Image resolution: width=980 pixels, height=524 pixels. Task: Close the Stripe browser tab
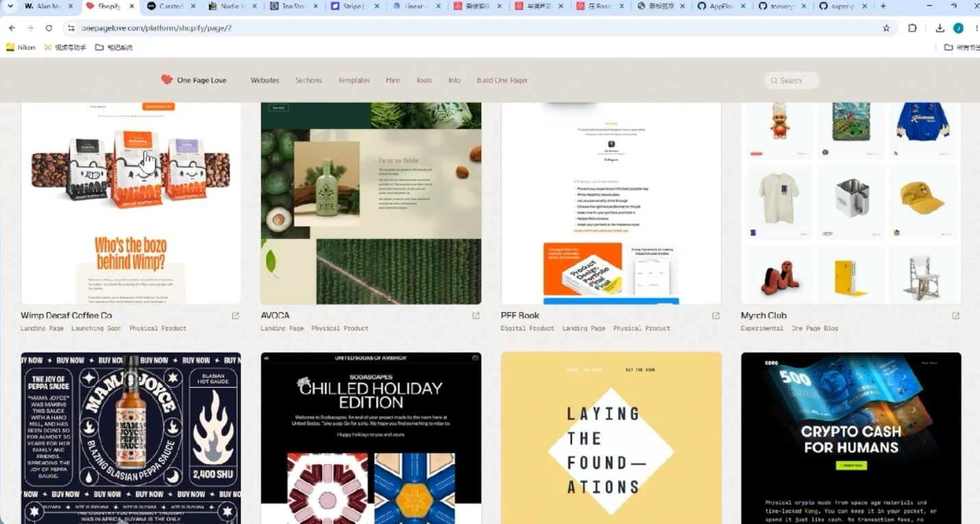[x=377, y=6]
